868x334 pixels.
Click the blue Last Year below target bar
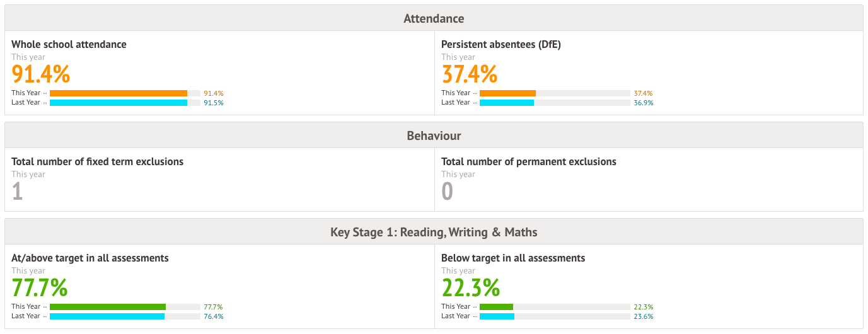click(497, 316)
